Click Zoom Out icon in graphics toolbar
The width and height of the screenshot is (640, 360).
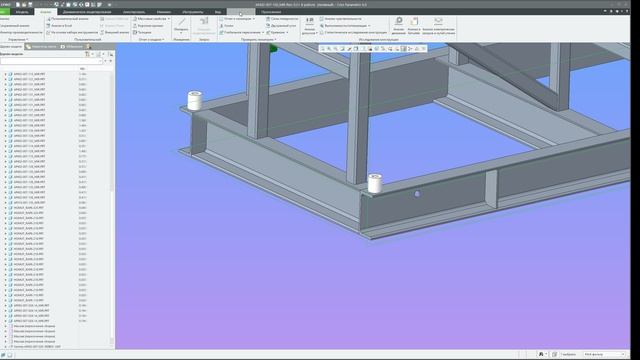pyautogui.click(x=336, y=49)
